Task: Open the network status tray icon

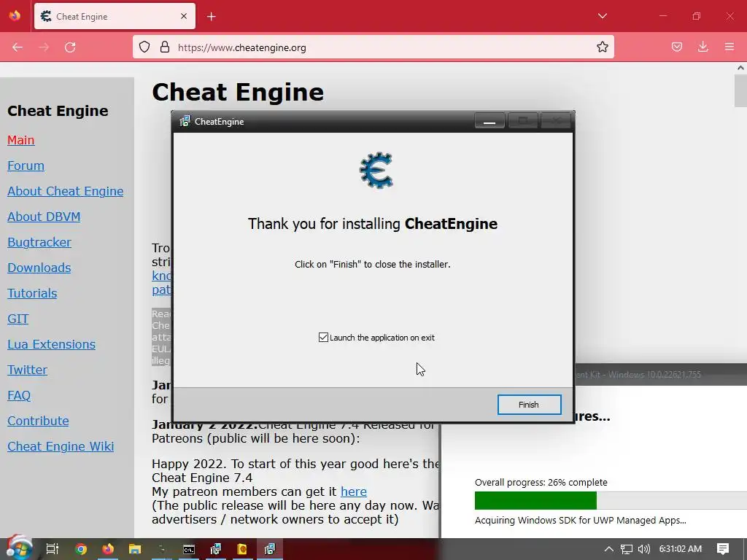Action: click(x=627, y=549)
